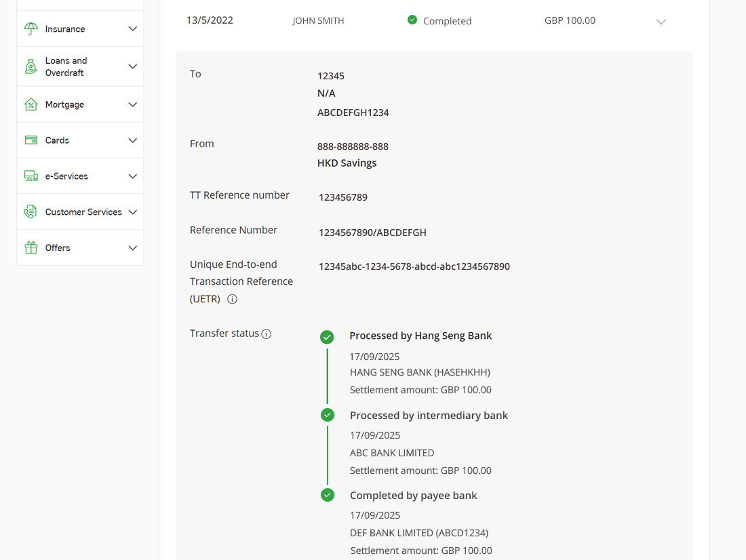Open the Customer Services menu item
This screenshot has height=560, width=746.
[83, 212]
